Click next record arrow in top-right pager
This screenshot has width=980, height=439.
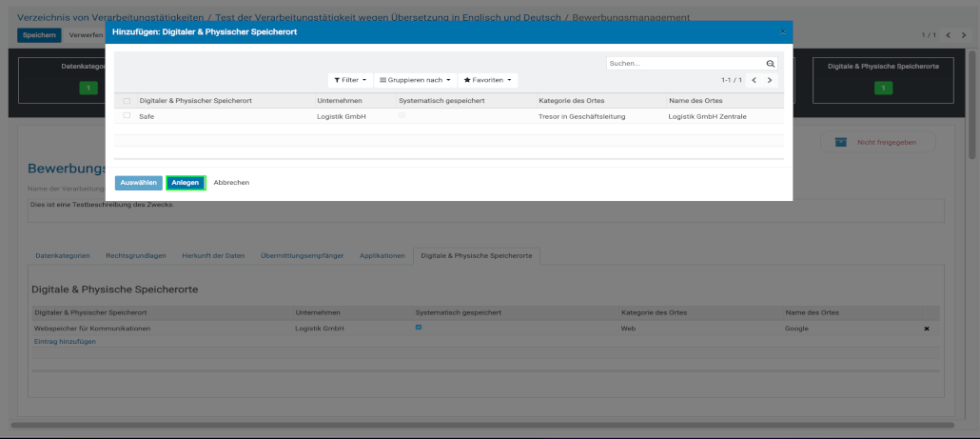pos(962,35)
